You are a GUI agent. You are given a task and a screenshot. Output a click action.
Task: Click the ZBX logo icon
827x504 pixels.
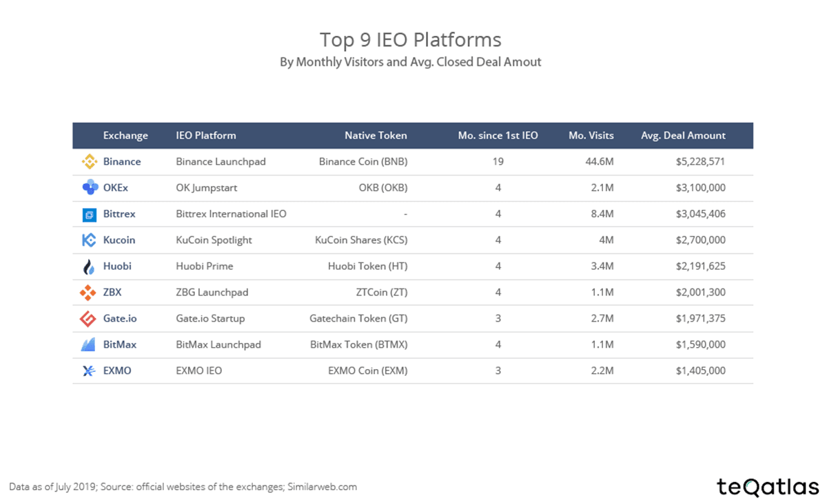pyautogui.click(x=90, y=293)
